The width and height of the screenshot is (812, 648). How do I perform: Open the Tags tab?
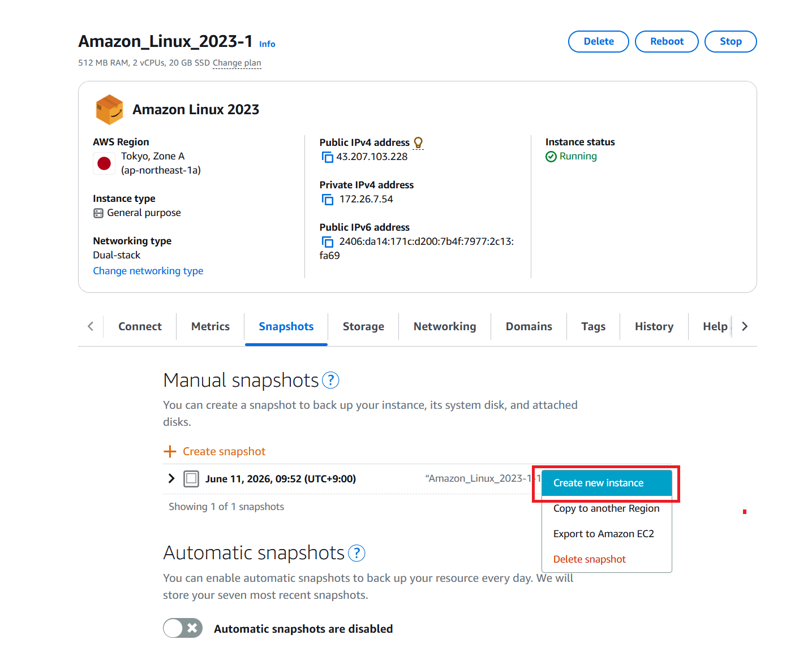[594, 326]
